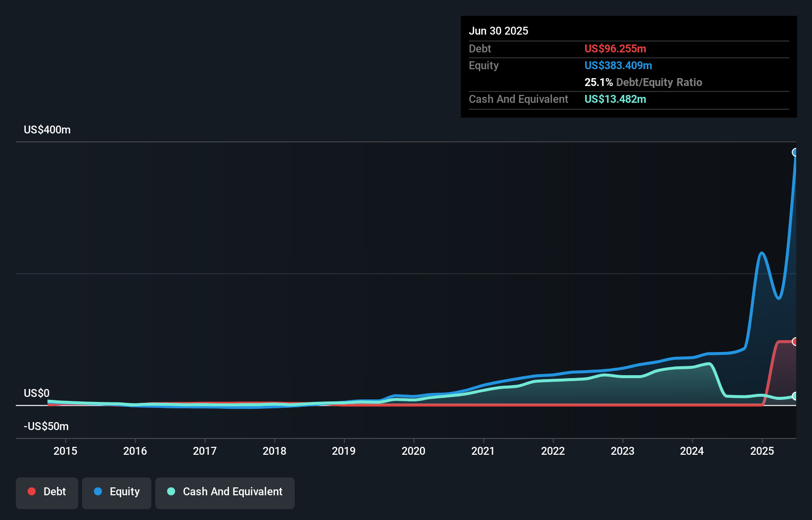The width and height of the screenshot is (812, 520).
Task: Click the teal Cash And Equivalent legend dot
Action: coord(171,491)
